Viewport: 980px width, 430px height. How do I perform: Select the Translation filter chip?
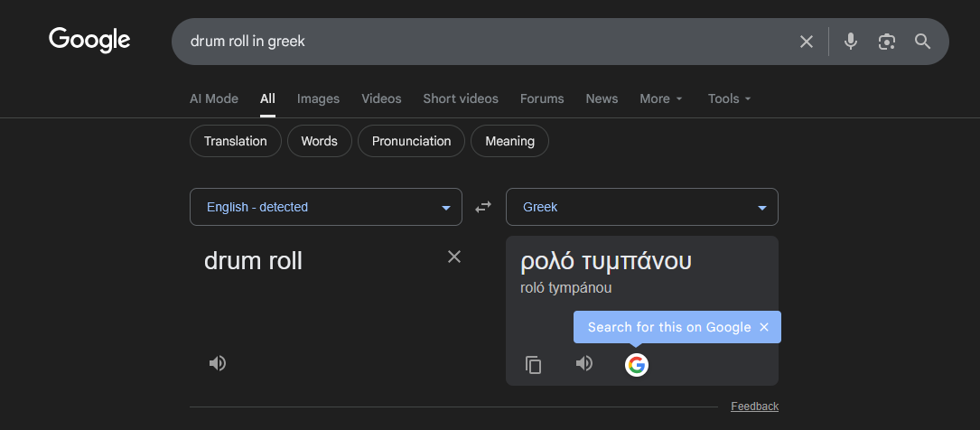tap(236, 141)
